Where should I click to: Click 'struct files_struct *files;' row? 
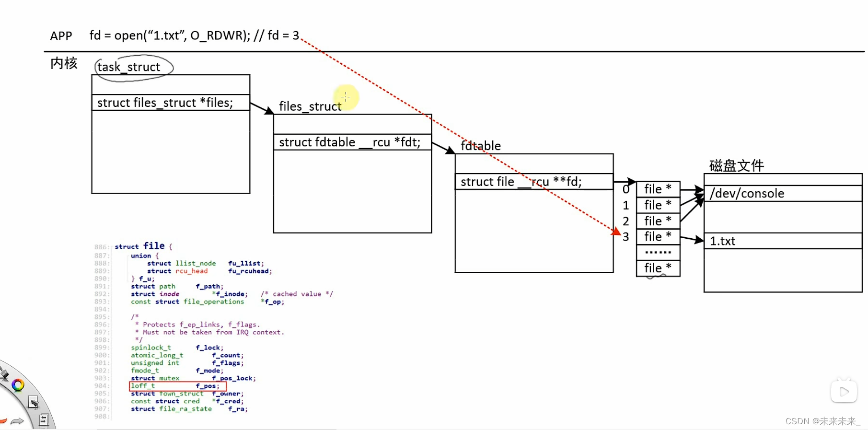point(171,103)
